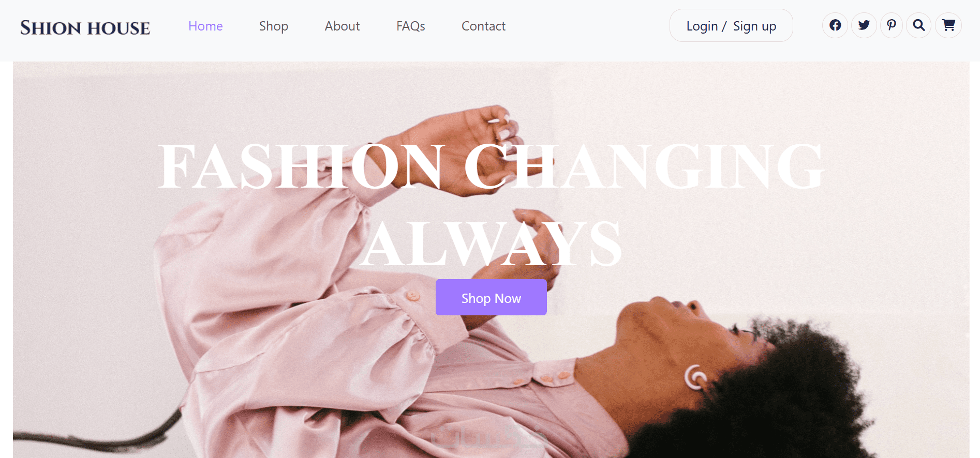The width and height of the screenshot is (980, 458).
Task: Open the Twitter bird icon
Action: pos(864,25)
